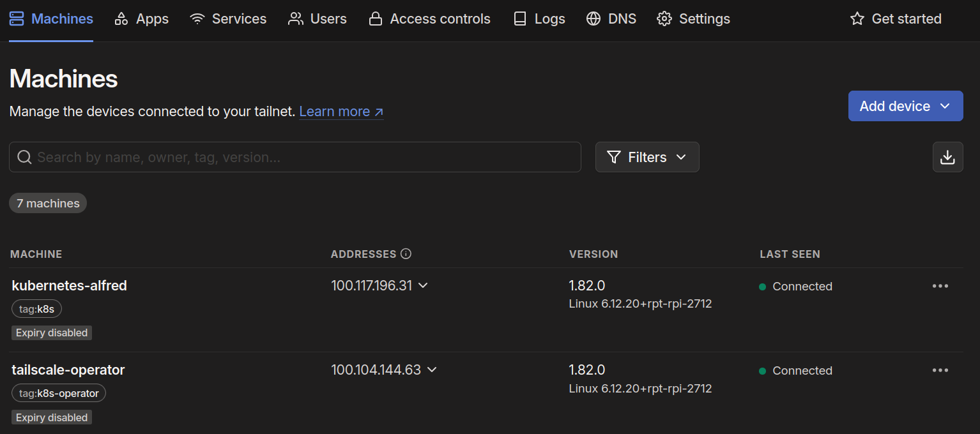This screenshot has width=980, height=434.
Task: Follow the Learn more link
Action: point(341,112)
